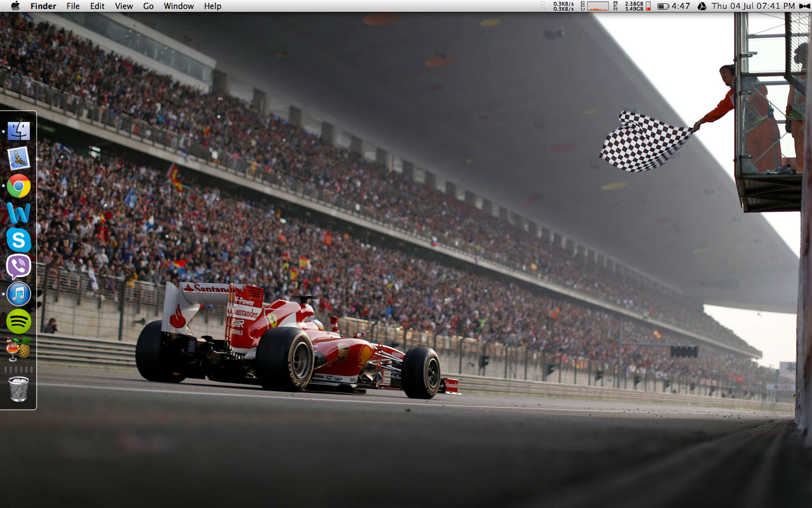The height and width of the screenshot is (508, 812).
Task: Open the Help menu
Action: click(213, 6)
